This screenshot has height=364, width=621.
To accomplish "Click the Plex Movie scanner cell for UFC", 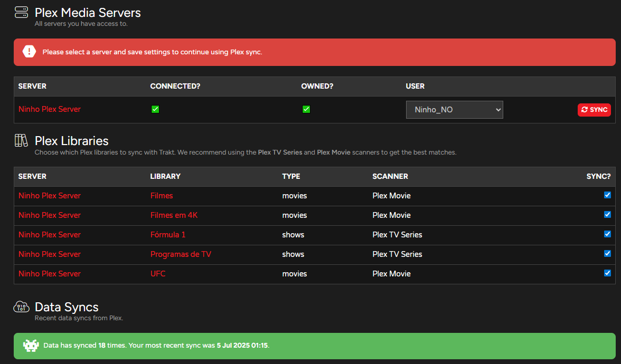I will click(x=391, y=274).
